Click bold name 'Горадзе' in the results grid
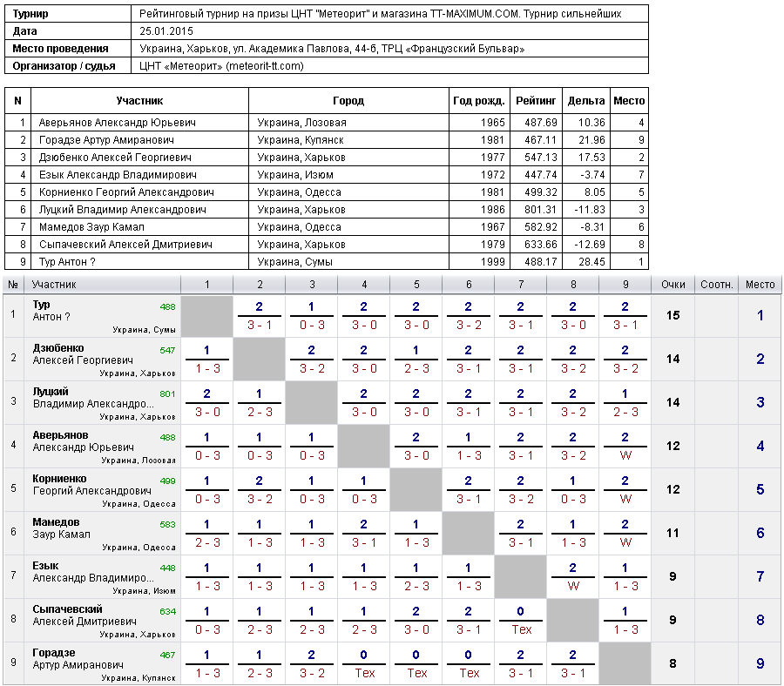Viewport: 784px width, 686px height. (54, 653)
